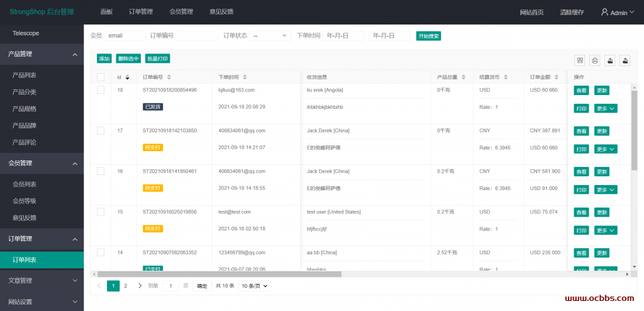This screenshot has width=644, height=311.
Task: Click the previous page pagination arrow
Action: point(99,286)
